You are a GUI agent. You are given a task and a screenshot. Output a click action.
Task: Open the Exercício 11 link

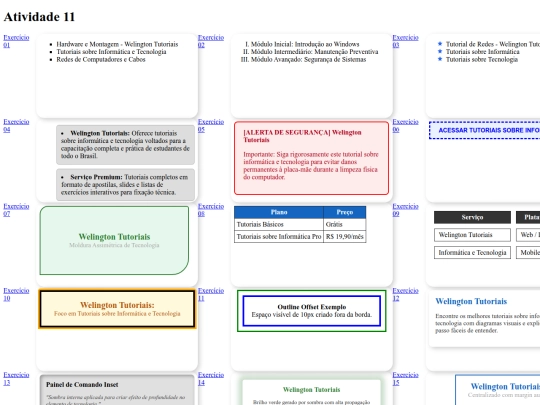211,294
